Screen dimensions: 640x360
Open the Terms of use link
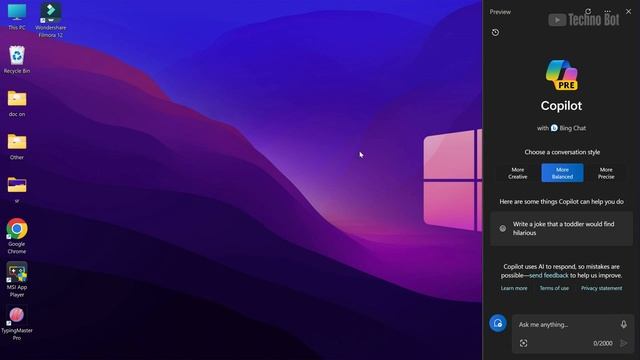554,288
